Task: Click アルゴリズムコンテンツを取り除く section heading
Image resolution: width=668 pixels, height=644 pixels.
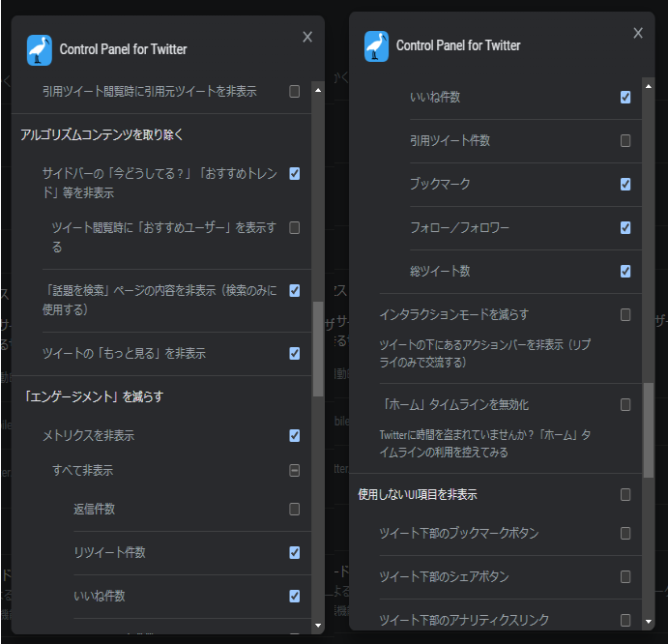Action: [102, 134]
